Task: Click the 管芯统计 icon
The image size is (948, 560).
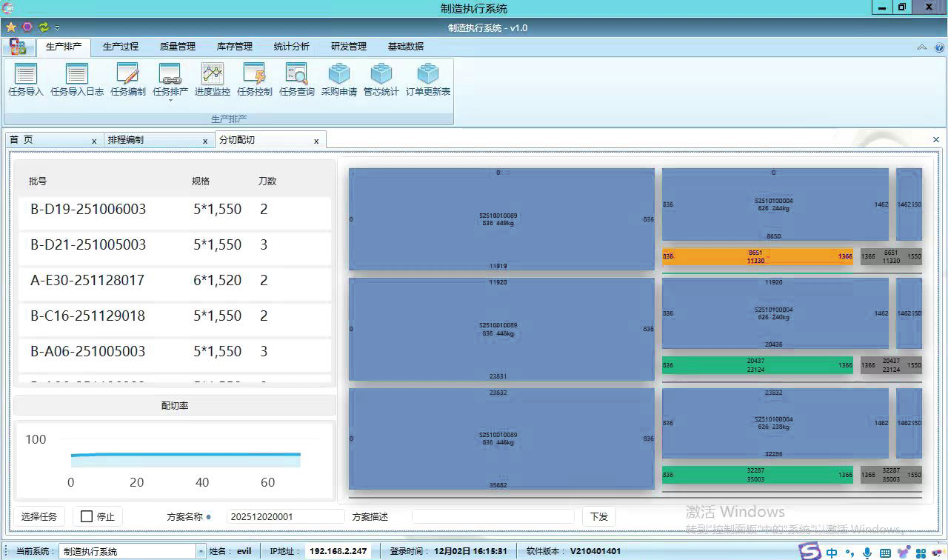Action: [x=381, y=75]
